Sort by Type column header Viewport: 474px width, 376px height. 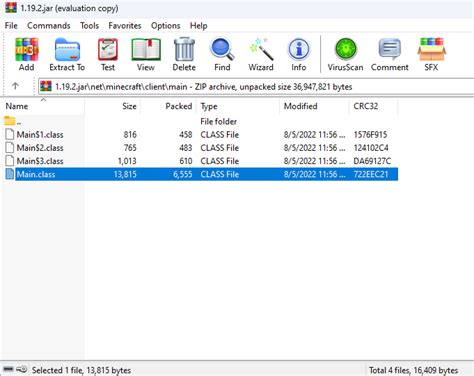pyautogui.click(x=238, y=106)
